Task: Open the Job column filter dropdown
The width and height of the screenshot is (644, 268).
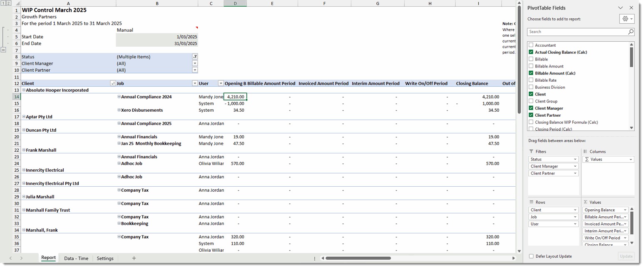Action: tap(194, 83)
